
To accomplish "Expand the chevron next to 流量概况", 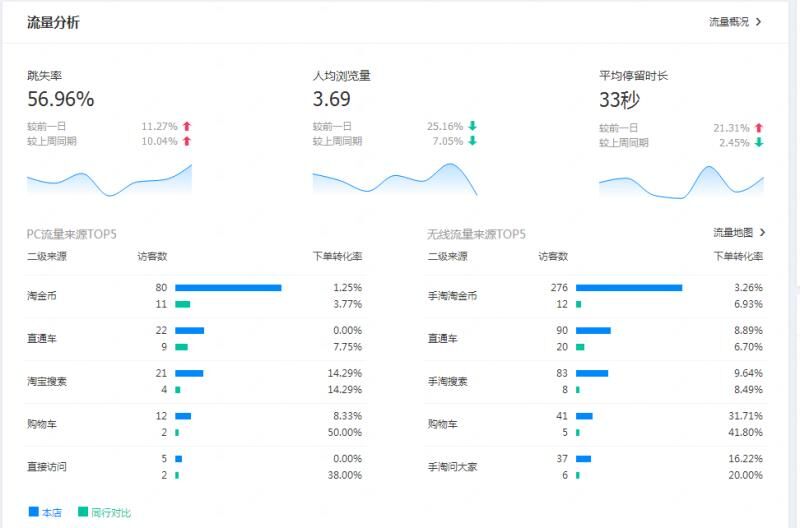I will click(760, 22).
